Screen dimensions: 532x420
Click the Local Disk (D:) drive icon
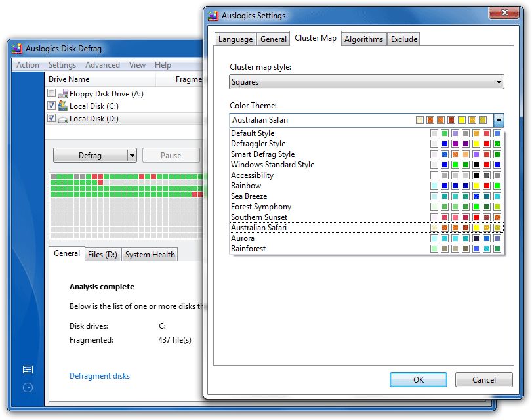pos(63,119)
